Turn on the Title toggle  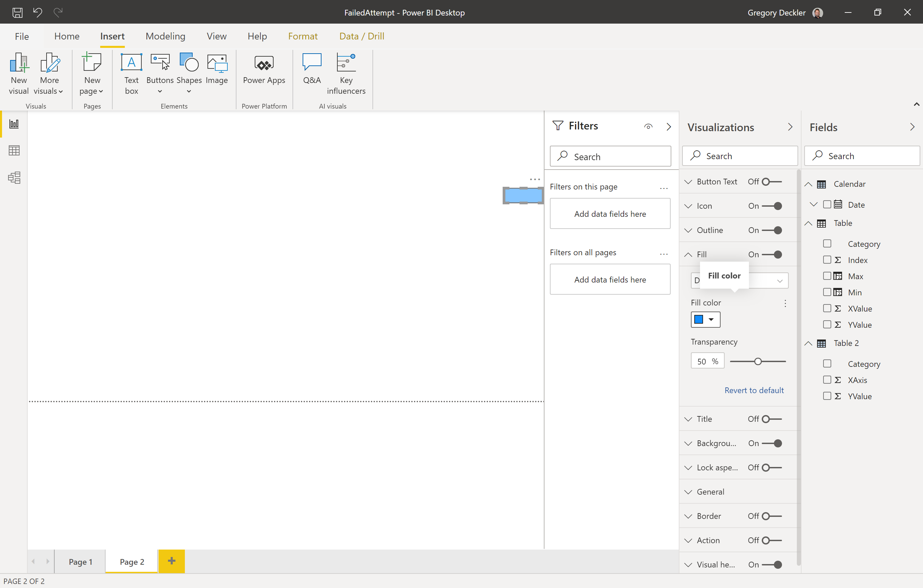pos(772,419)
